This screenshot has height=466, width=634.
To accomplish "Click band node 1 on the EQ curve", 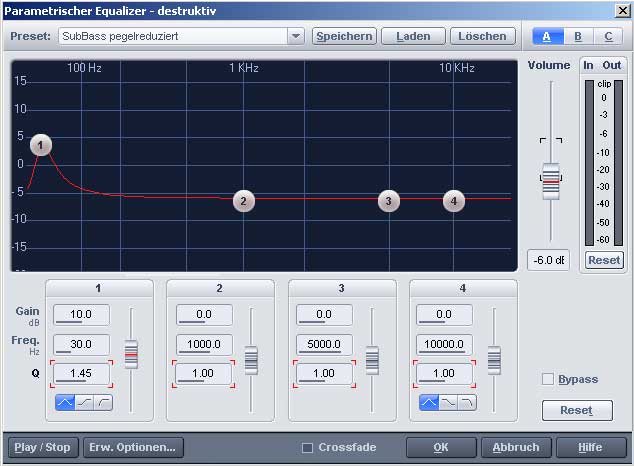I will 40,145.
